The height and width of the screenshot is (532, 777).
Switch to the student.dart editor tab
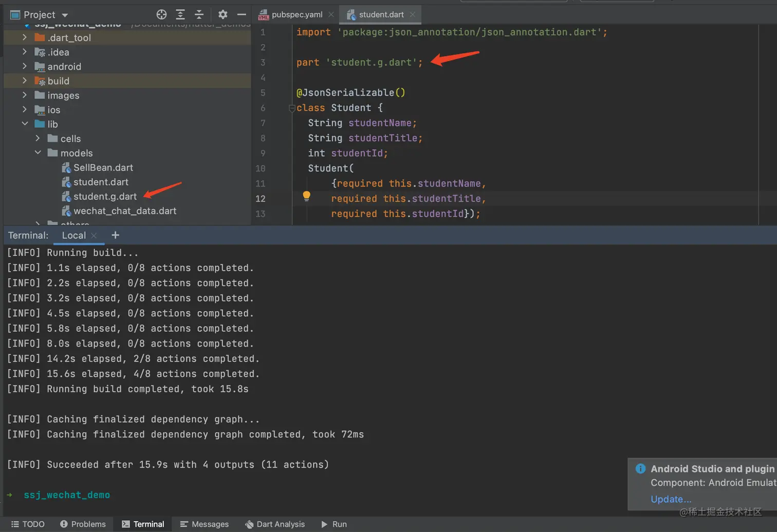381,14
